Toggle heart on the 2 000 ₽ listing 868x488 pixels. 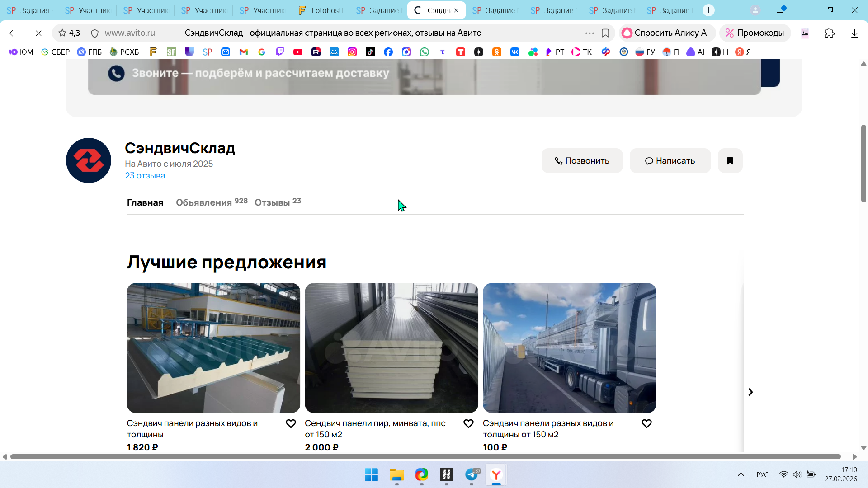pyautogui.click(x=468, y=423)
